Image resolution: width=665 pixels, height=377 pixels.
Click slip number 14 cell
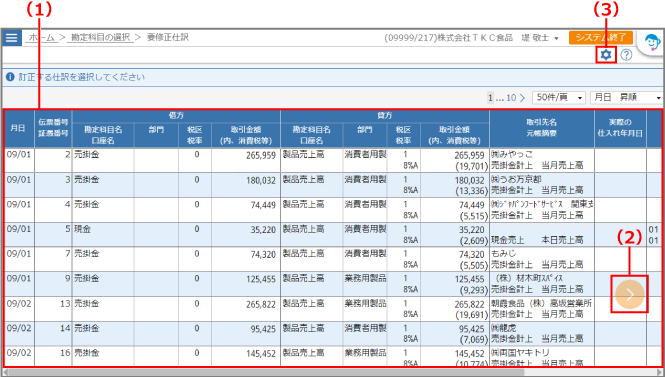coord(53,334)
